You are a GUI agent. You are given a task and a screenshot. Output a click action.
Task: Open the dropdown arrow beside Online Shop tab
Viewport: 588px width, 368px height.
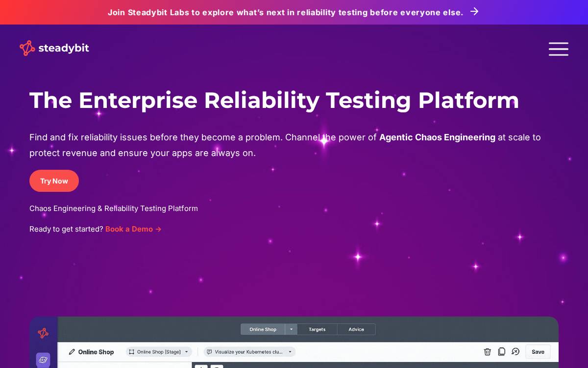pos(291,329)
